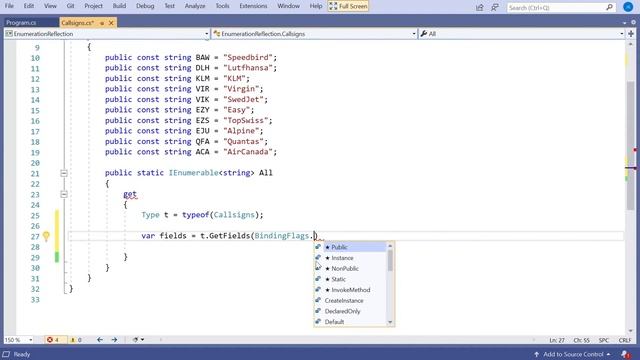The width and height of the screenshot is (640, 360).
Task: Navigate forward with the right arrow
Action: 114,340
